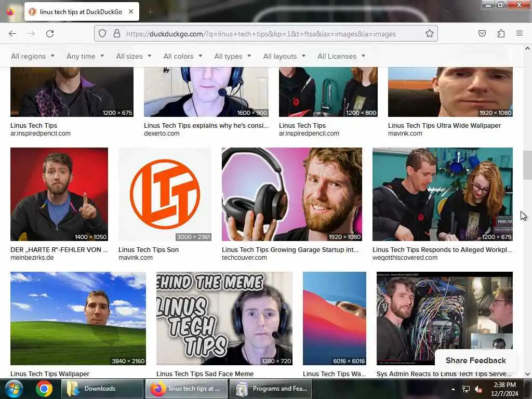Expand the All regions filter
This screenshot has height=399, width=532.
tap(33, 56)
